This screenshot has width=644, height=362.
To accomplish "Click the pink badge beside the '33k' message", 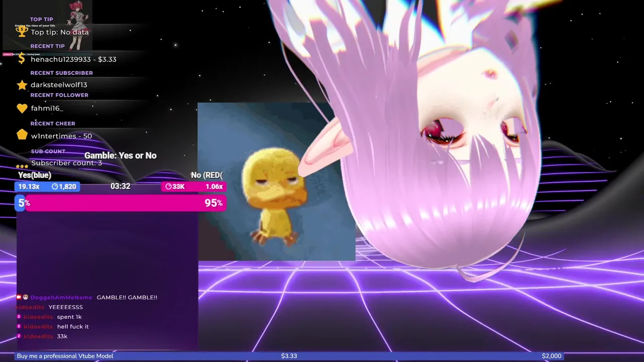I will click(19, 336).
